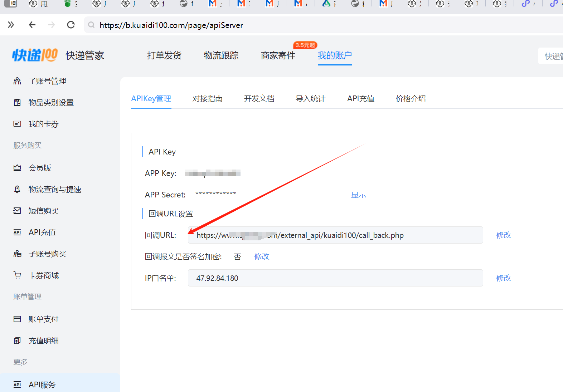Go to 物流跟踪 in top navigation
This screenshot has width=563, height=392.
[x=221, y=55]
